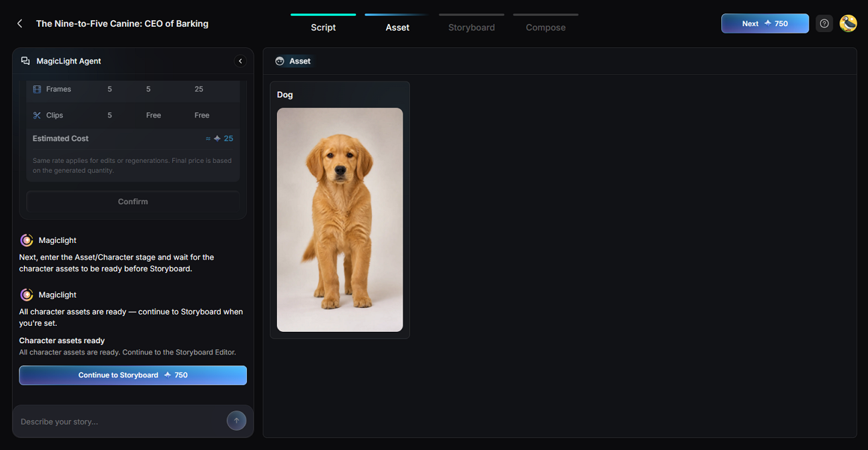
Task: Click the 'Frames' row label
Action: tap(59, 89)
